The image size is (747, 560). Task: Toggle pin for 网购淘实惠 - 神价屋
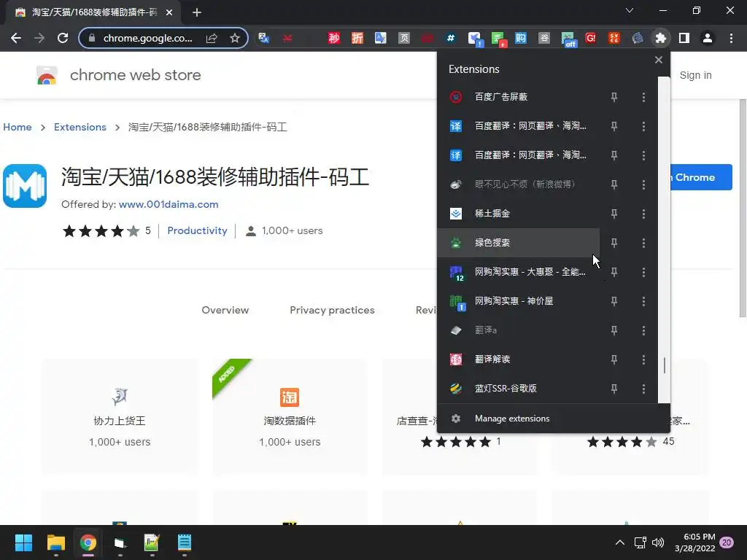point(614,301)
